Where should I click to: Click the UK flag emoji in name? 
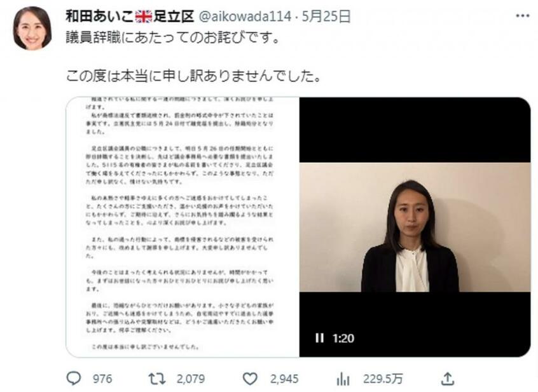coord(144,17)
